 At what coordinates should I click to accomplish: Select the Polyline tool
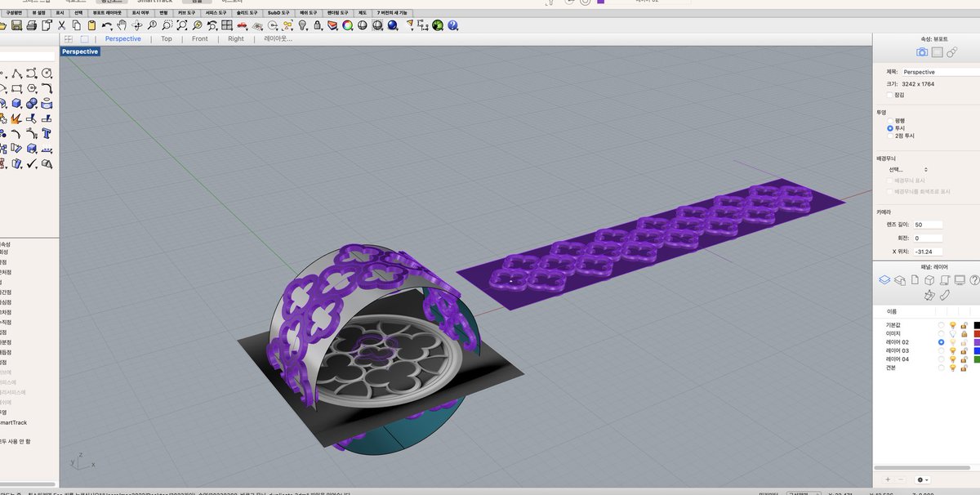click(17, 74)
